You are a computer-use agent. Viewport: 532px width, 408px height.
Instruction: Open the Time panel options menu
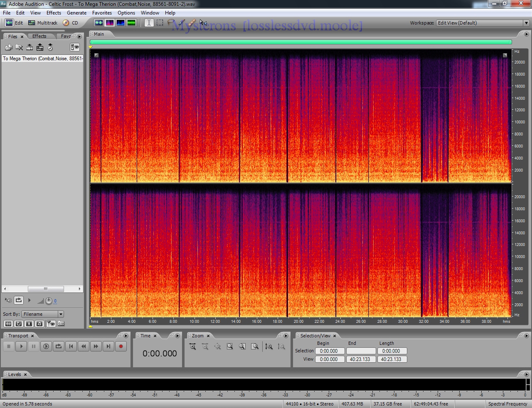pyautogui.click(x=177, y=336)
